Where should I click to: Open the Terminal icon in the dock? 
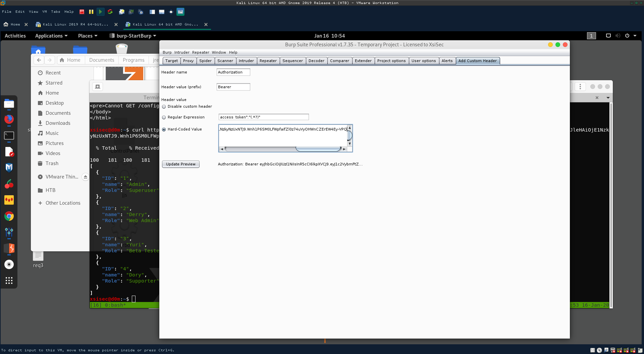(9, 136)
